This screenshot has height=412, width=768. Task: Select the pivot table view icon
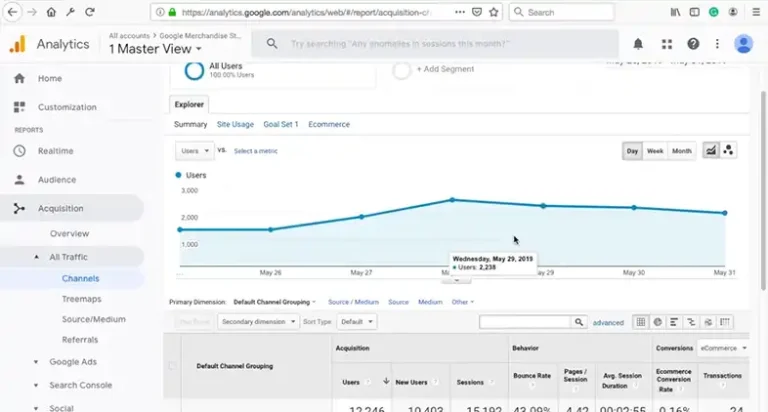pos(725,322)
